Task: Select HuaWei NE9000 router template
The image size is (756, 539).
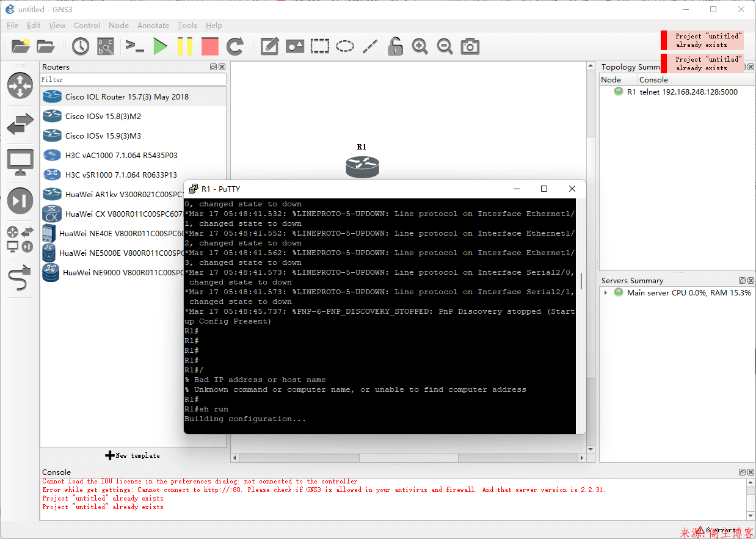Action: coord(112,272)
